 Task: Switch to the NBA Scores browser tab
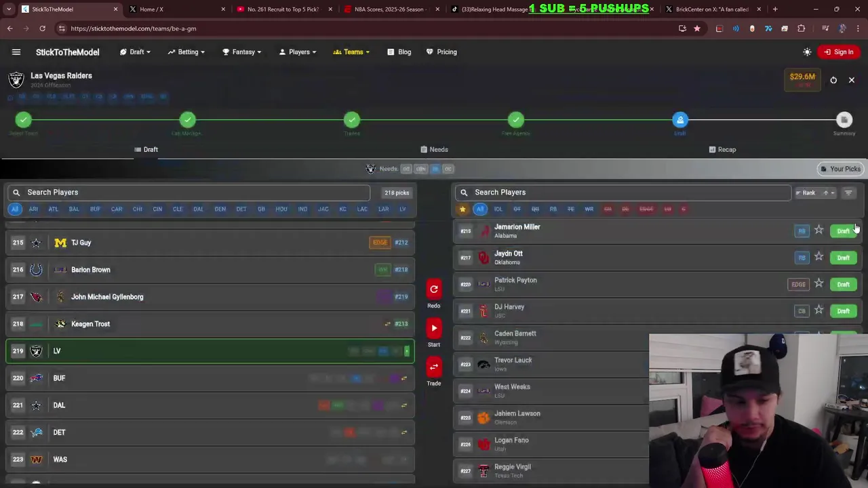tap(391, 9)
